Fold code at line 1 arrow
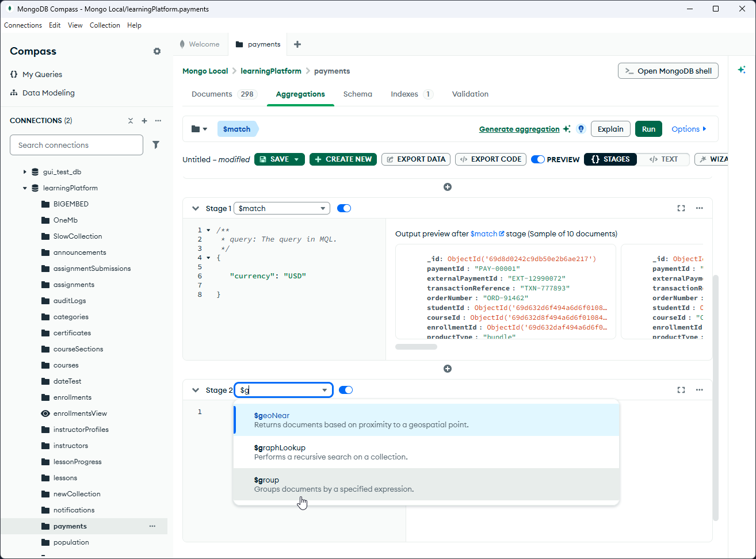The image size is (756, 559). [x=208, y=230]
